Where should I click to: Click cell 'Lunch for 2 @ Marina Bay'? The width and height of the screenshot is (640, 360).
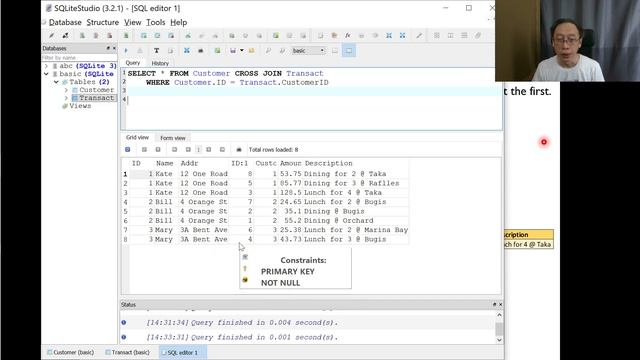(356, 230)
